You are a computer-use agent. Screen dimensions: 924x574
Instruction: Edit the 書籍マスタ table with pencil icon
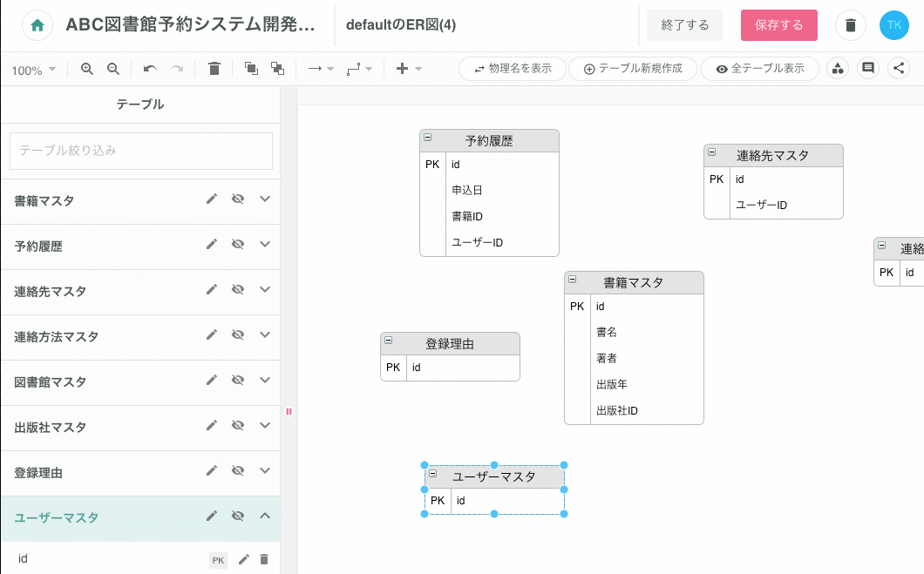click(211, 200)
